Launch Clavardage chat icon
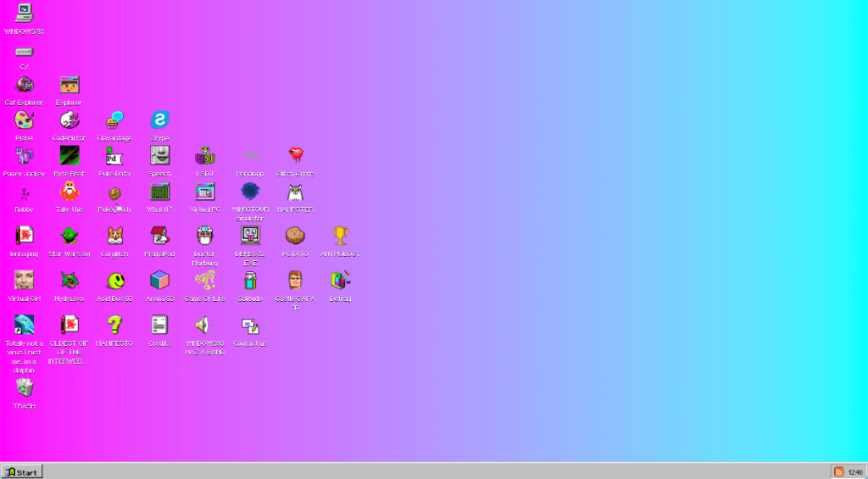This screenshot has height=479, width=868. tap(114, 120)
